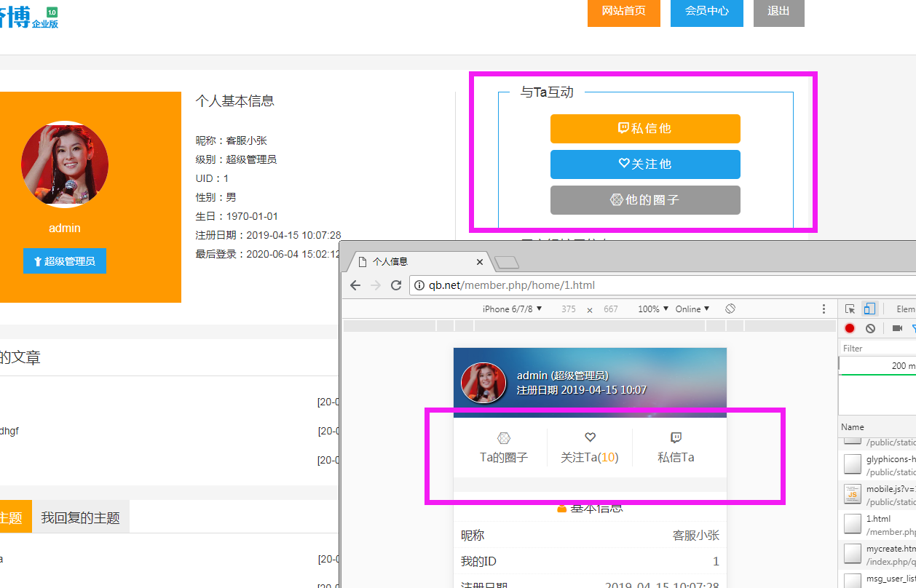916x588 pixels.
Task: Rotate the device viewport with the rotate icon
Action: [730, 309]
